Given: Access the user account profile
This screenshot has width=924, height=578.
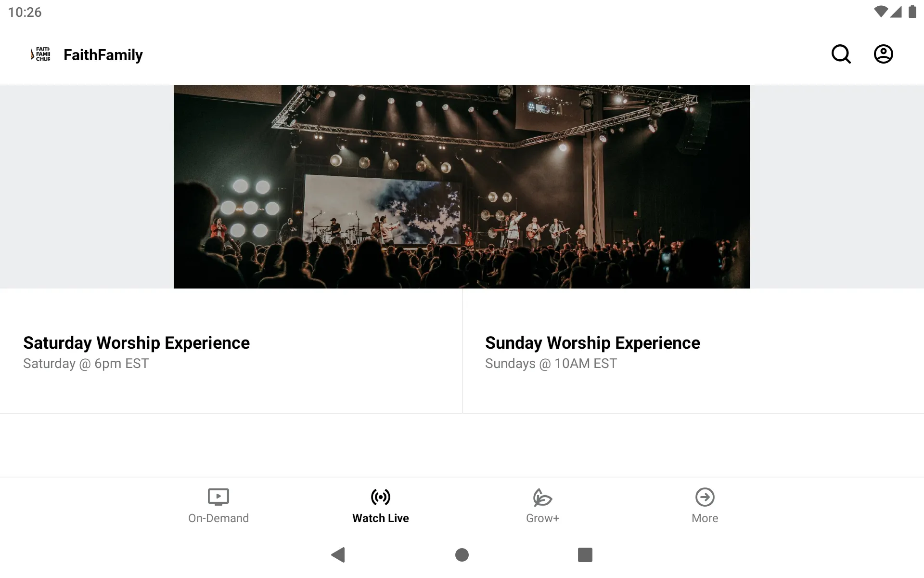Looking at the screenshot, I should [x=884, y=54].
